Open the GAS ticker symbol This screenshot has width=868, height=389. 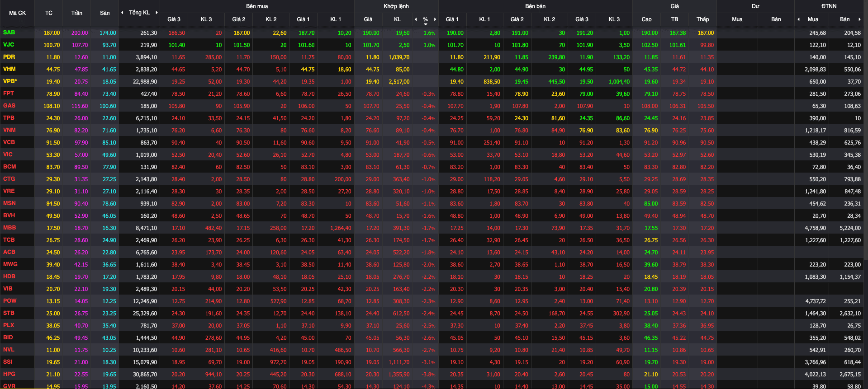click(9, 106)
